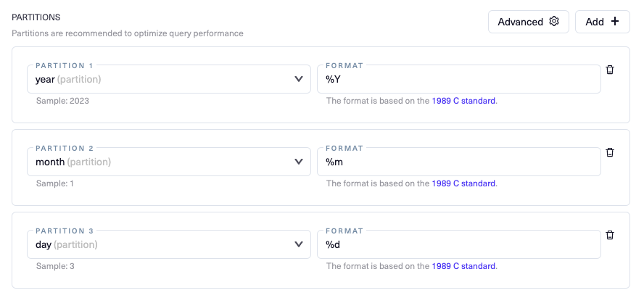Screen dimensions: 644x298
Task: Delete Partition 3 with trash icon
Action: pyautogui.click(x=610, y=235)
